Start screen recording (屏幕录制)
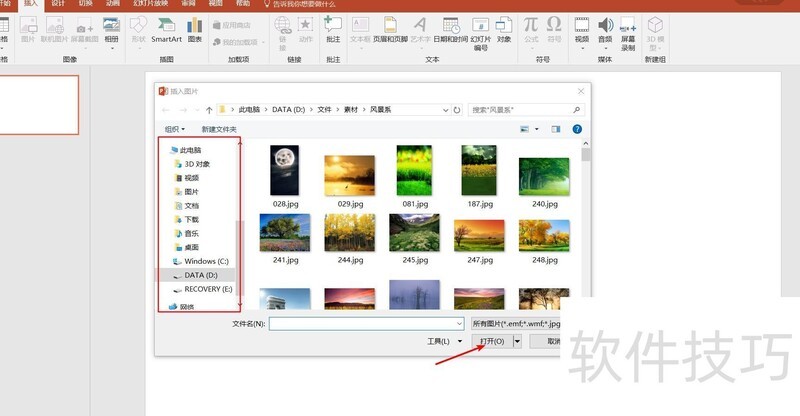The height and width of the screenshot is (416, 800). [628, 34]
